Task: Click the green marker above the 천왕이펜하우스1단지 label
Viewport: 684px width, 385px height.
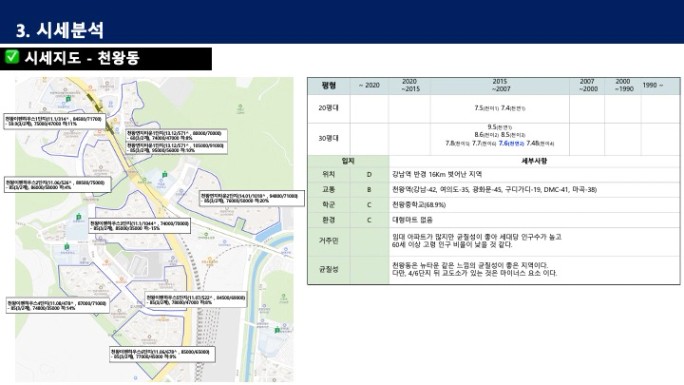Action: click(x=68, y=99)
